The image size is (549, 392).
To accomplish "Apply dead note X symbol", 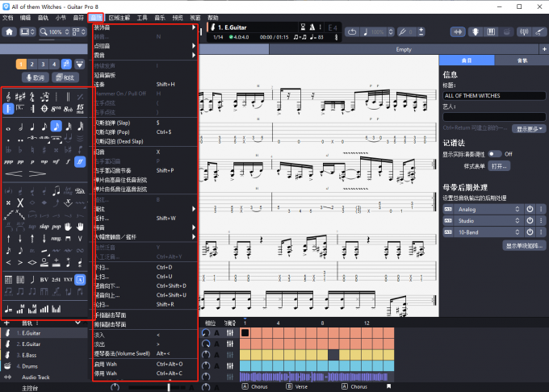I will pos(20,202).
